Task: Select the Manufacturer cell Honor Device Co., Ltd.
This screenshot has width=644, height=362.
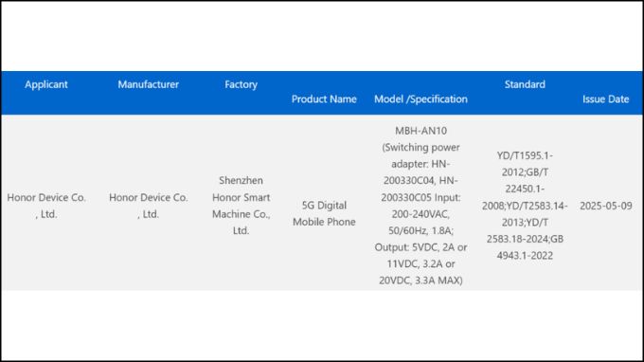Action: pos(149,206)
